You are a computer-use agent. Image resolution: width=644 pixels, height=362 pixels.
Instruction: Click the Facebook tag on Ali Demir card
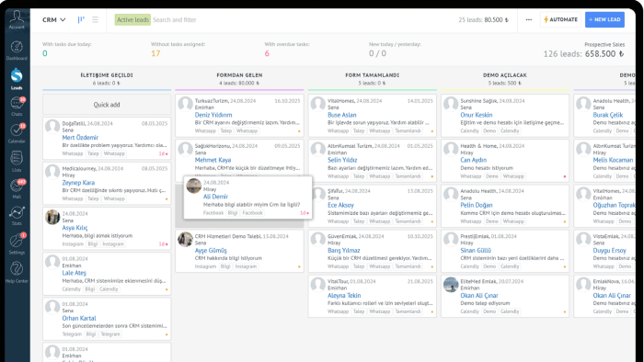(x=213, y=213)
